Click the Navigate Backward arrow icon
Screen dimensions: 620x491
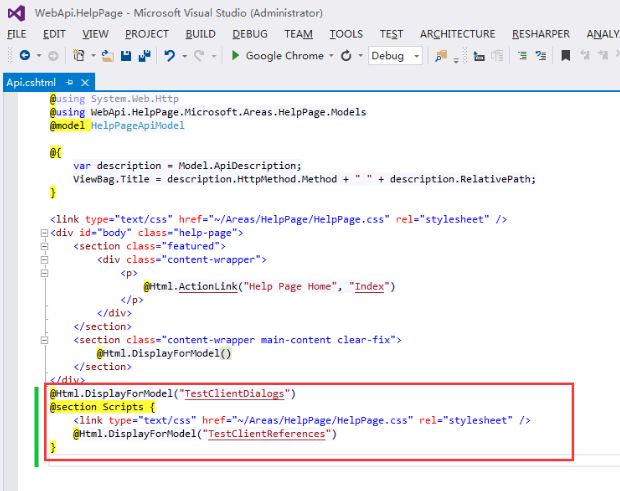coord(25,55)
